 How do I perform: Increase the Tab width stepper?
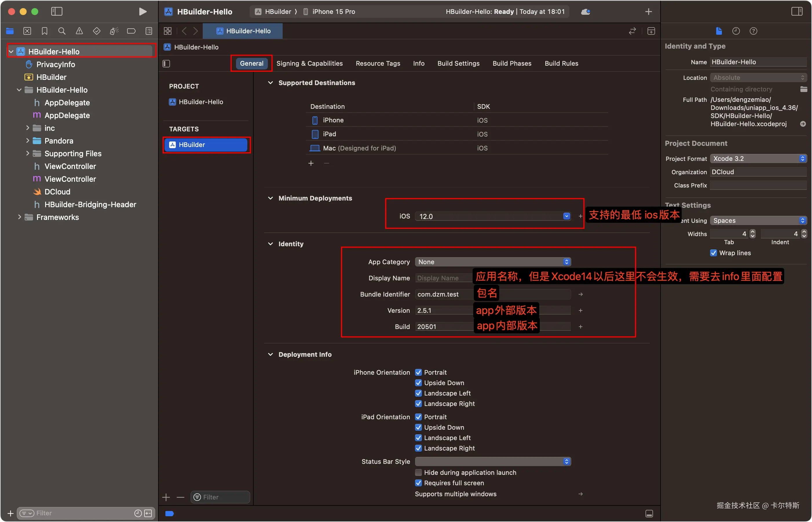coord(752,232)
